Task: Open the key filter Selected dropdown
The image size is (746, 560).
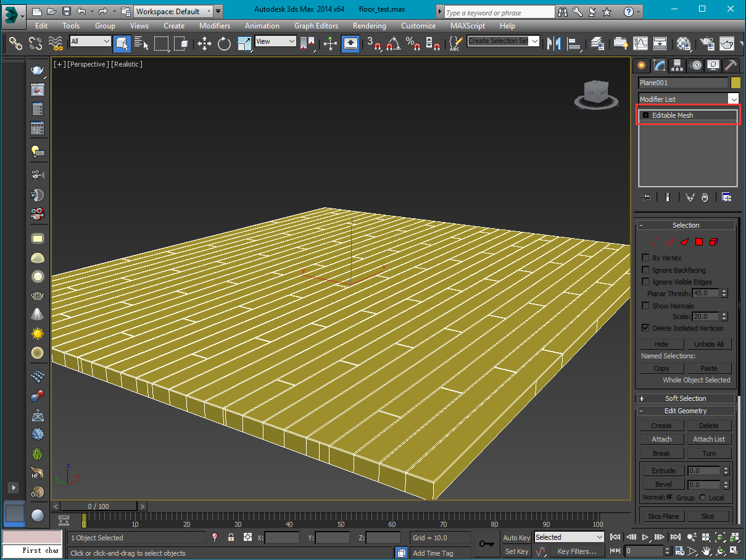Action: coord(568,537)
